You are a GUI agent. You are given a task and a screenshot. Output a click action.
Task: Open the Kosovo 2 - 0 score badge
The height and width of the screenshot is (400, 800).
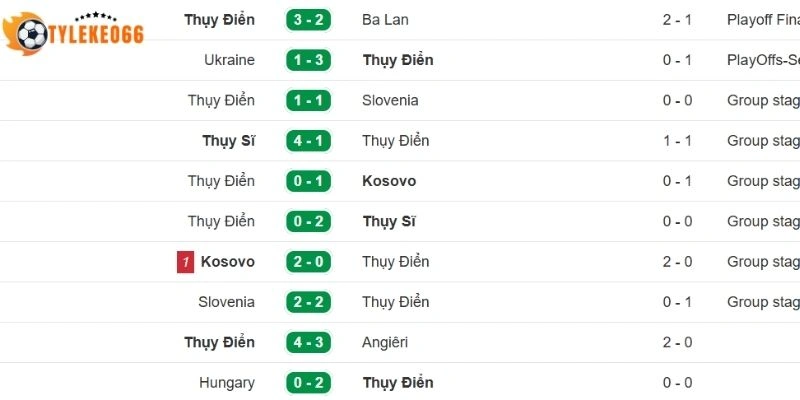pos(308,262)
